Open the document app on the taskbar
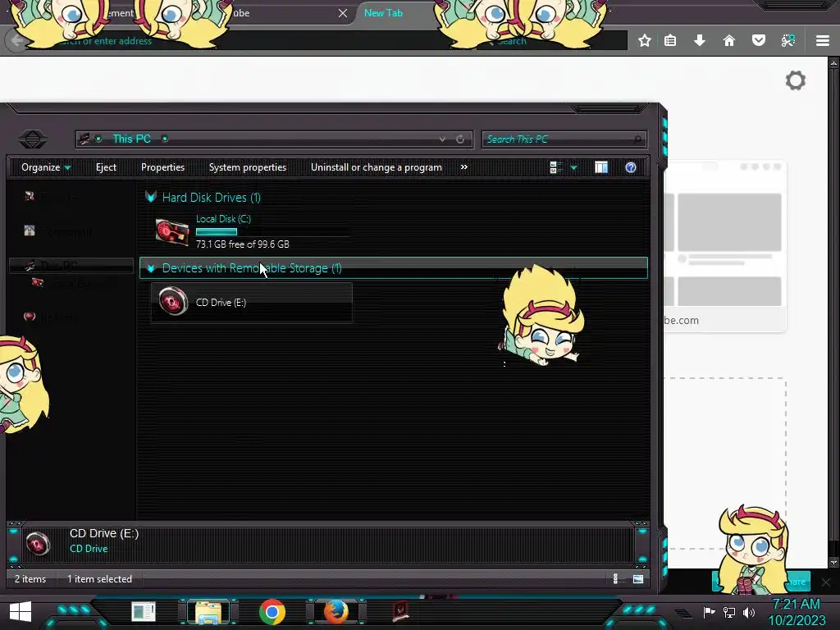Viewport: 840px width, 630px height. [x=144, y=612]
